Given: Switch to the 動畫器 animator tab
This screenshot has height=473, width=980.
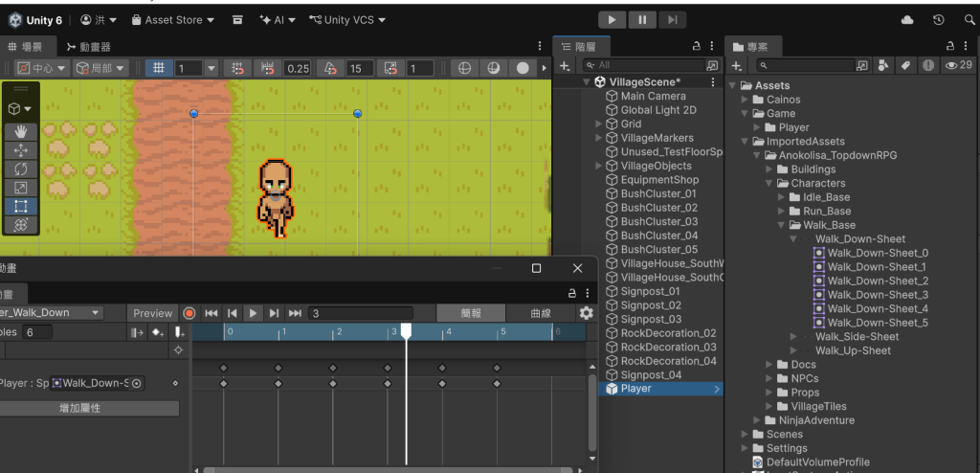Looking at the screenshot, I should [x=88, y=46].
